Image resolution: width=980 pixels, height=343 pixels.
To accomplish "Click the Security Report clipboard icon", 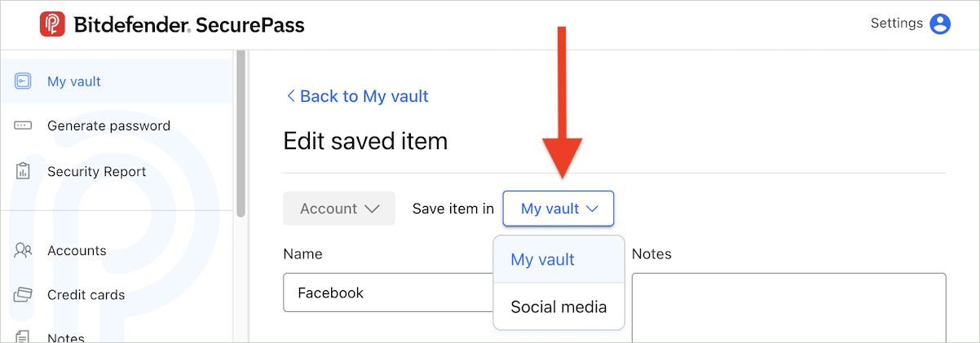I will click(23, 171).
